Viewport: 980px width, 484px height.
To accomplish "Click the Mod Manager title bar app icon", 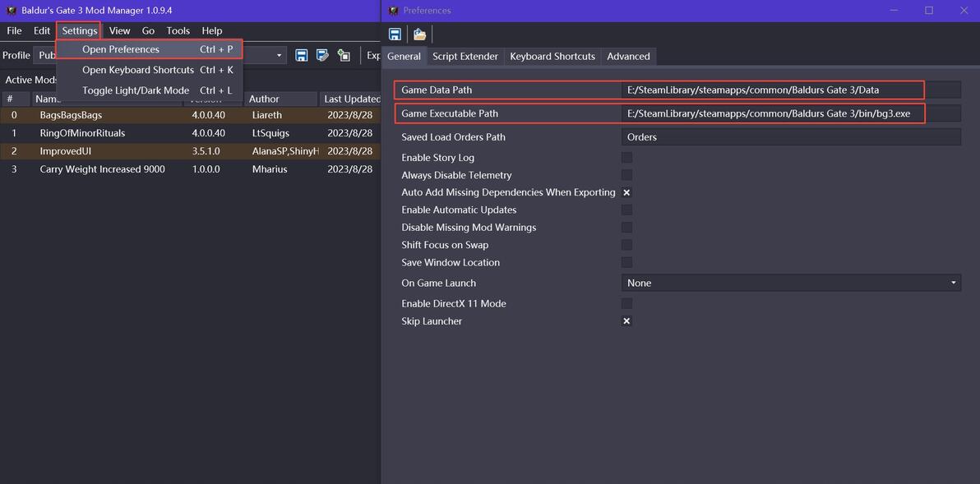I will pos(12,11).
